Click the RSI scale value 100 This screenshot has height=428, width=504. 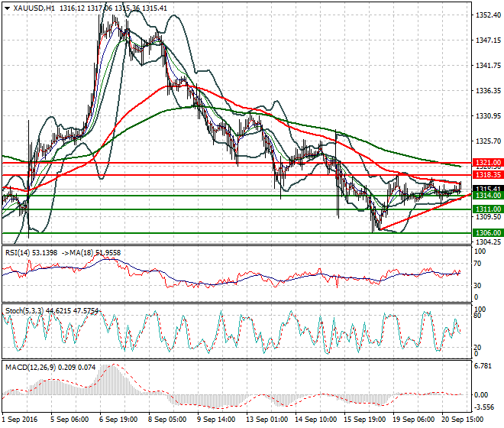(x=480, y=251)
